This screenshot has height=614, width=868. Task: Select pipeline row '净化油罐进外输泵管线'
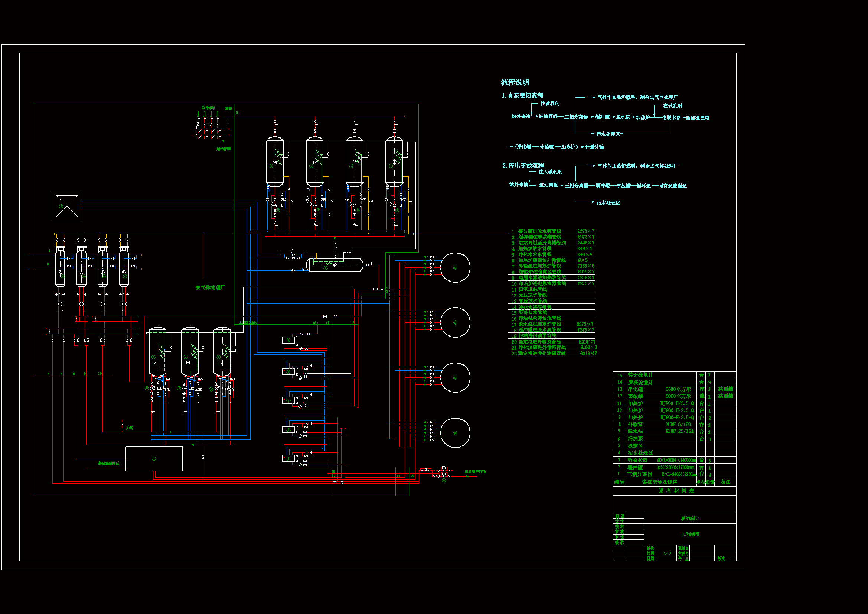pyautogui.click(x=552, y=347)
